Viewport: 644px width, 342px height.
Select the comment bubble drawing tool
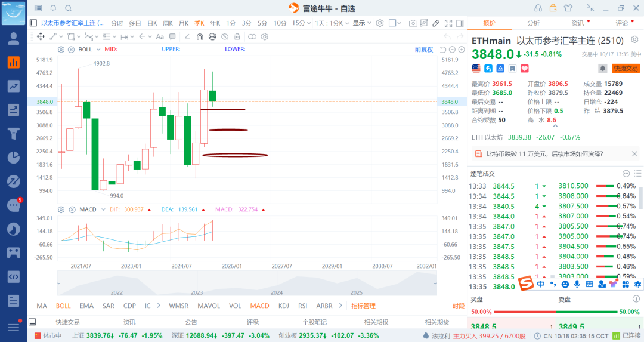[x=172, y=36]
